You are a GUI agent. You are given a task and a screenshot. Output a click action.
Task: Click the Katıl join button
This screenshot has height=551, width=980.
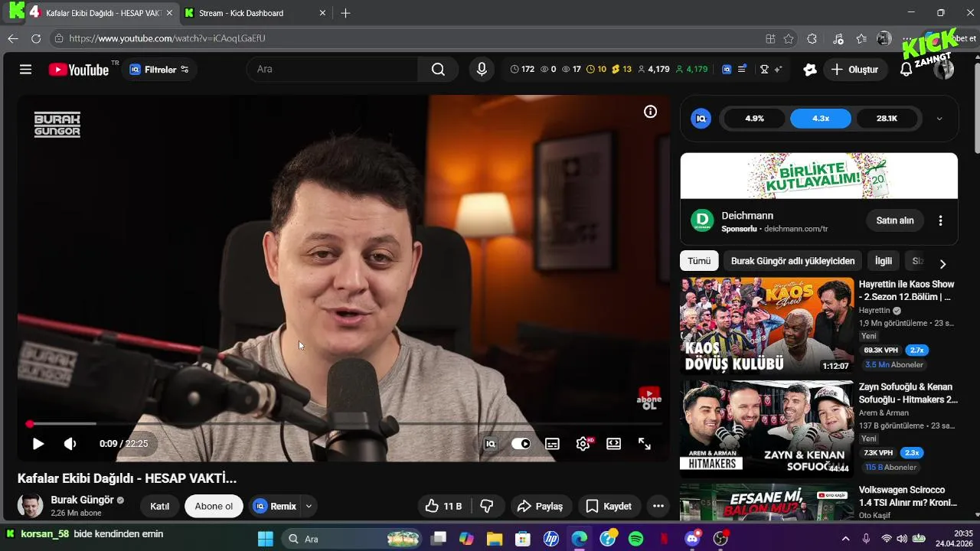click(x=159, y=506)
